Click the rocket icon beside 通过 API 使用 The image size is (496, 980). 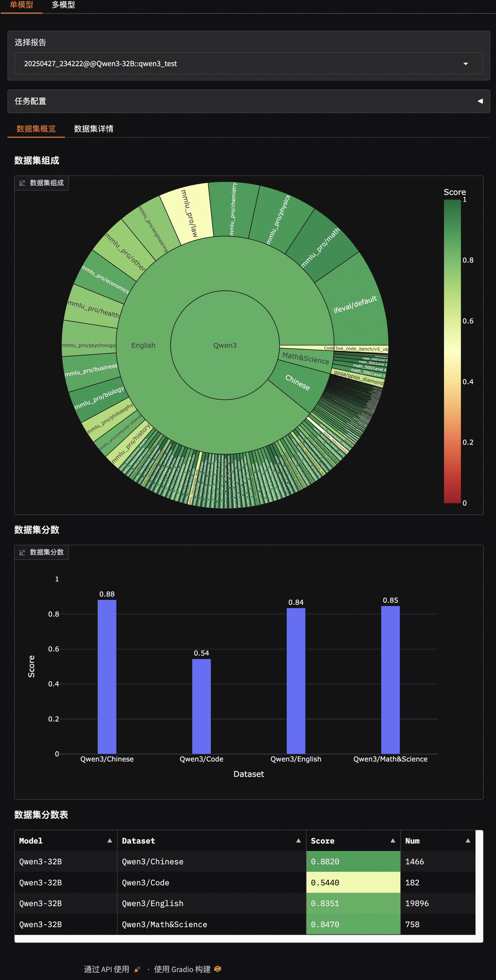click(x=137, y=969)
